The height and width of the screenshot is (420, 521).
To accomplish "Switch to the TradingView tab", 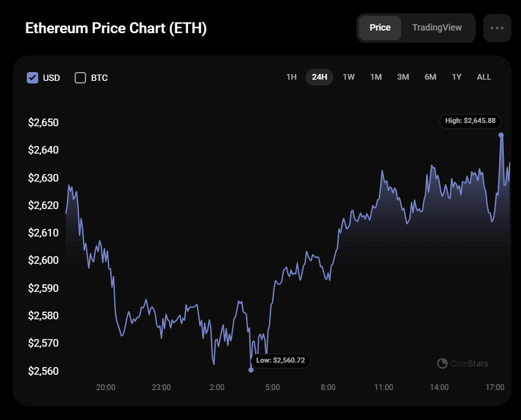I will [x=437, y=28].
